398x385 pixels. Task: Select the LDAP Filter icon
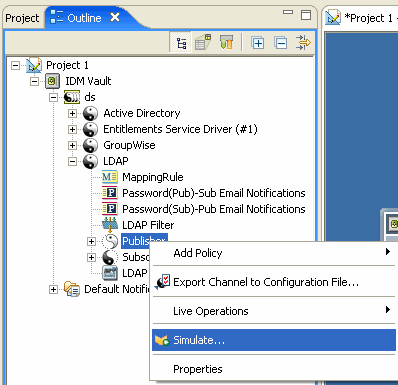110,225
